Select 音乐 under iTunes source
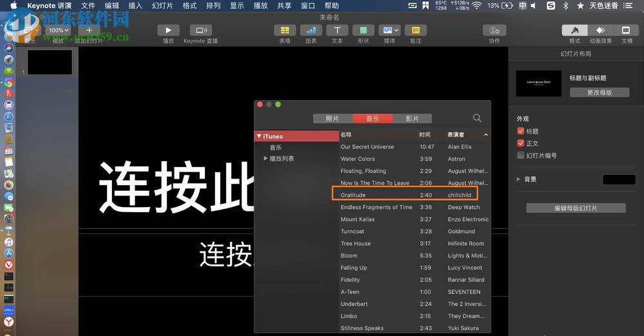 click(276, 147)
